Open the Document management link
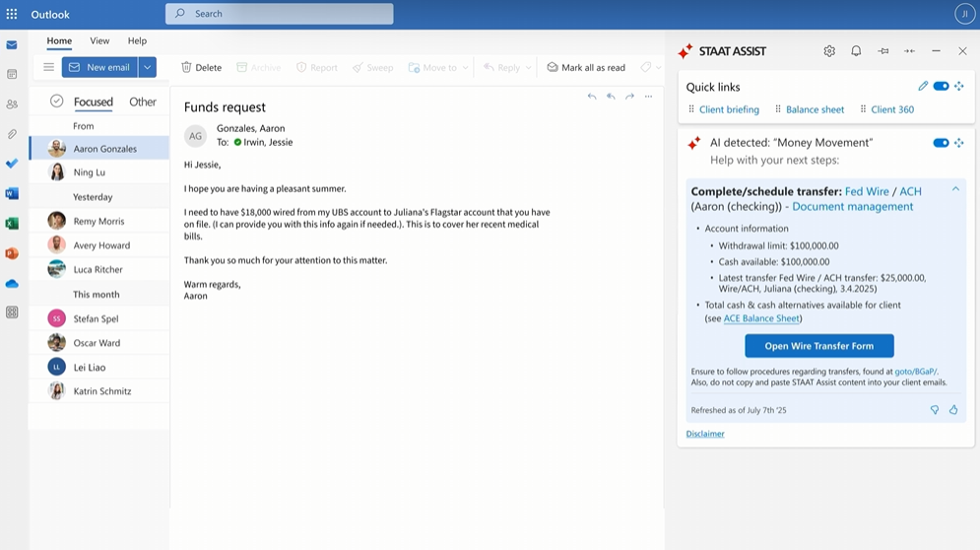This screenshot has height=550, width=980. (853, 206)
